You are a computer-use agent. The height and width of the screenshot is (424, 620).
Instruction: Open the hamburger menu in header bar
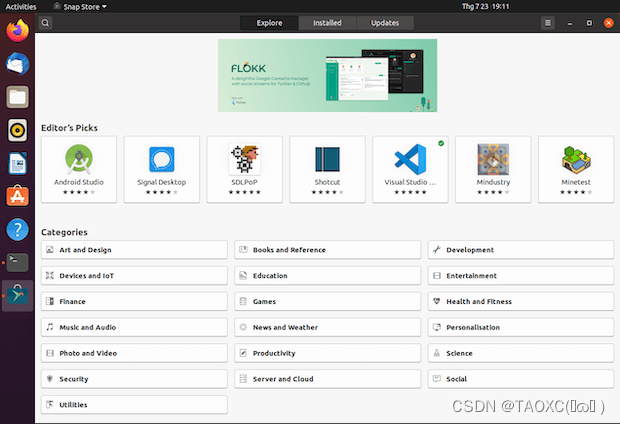(x=548, y=23)
